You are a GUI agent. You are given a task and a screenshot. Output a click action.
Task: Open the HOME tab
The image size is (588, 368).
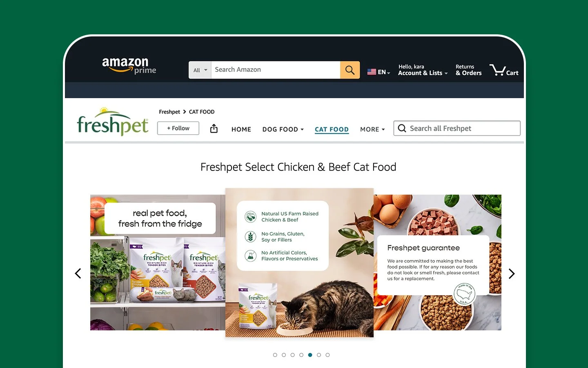point(241,129)
